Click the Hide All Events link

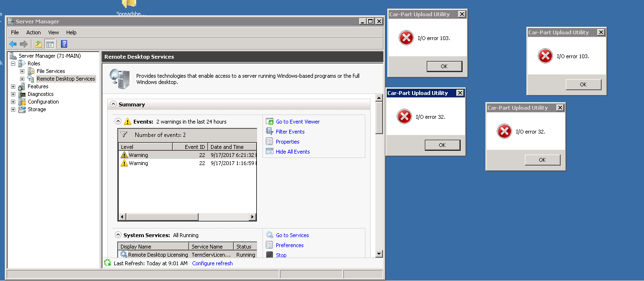pos(293,152)
